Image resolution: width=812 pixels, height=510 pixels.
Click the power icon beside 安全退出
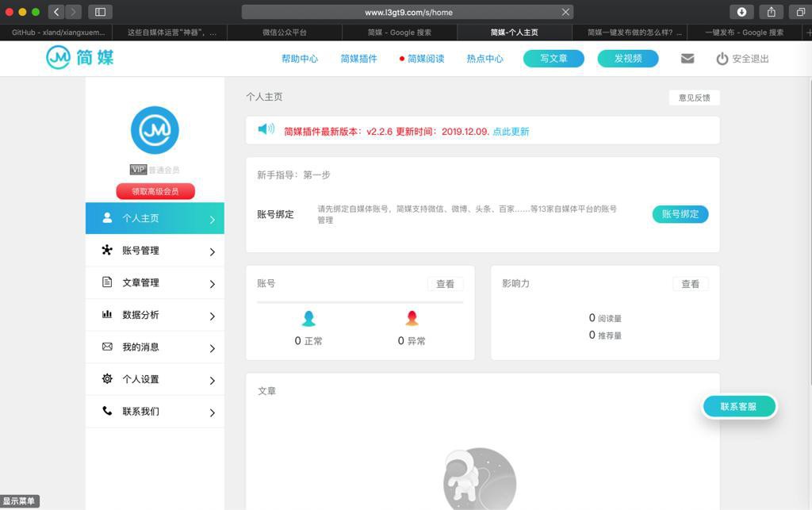[x=722, y=59]
